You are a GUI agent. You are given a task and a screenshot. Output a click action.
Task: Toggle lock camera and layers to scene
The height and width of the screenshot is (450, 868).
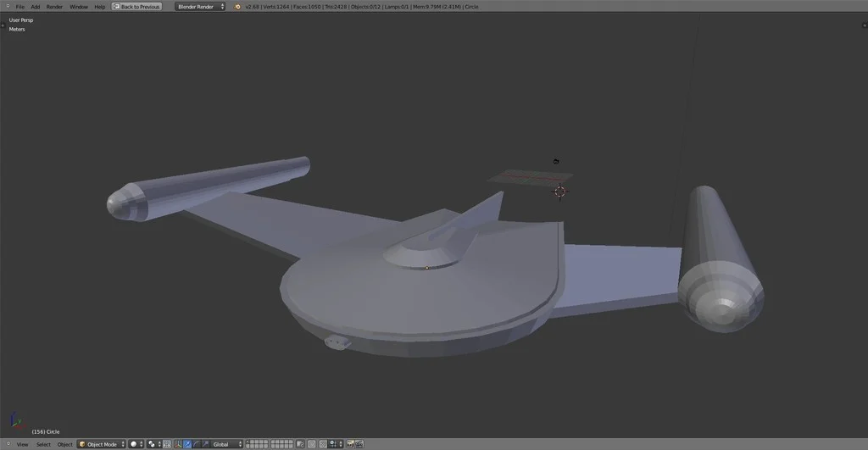[300, 444]
